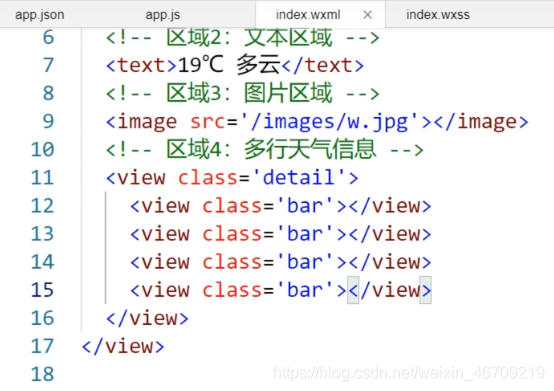Click the text '19℃ 多云' on line 7
Image resolution: width=554 pixels, height=391 pixels.
tap(229, 65)
